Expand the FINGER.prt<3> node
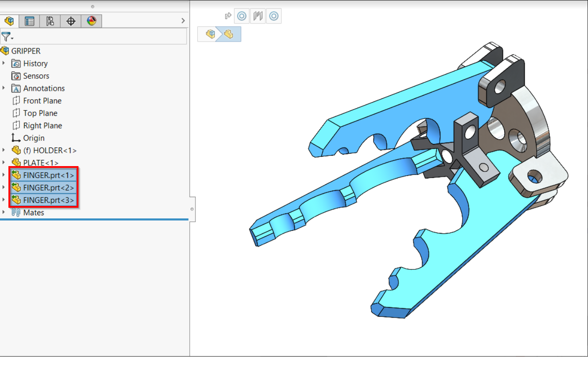The image size is (588, 392). point(4,200)
